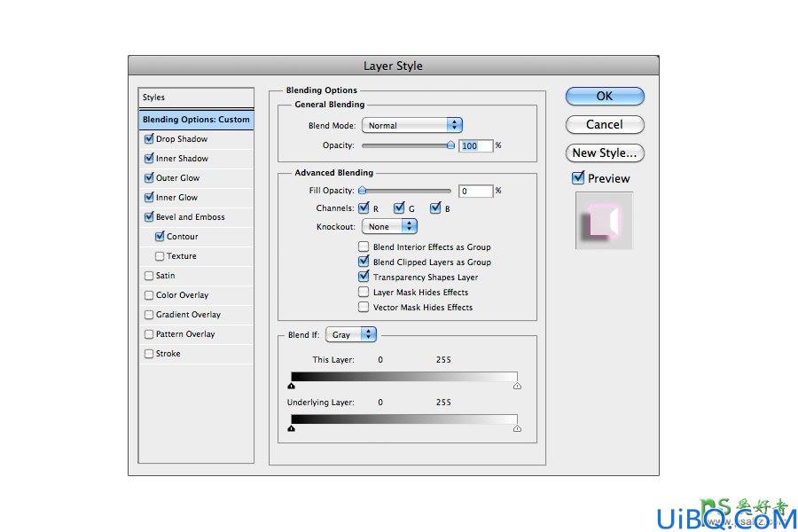Viewport: 798px width, 532px height.
Task: Select Blending Options: Custom in the styles list
Action: 196,120
